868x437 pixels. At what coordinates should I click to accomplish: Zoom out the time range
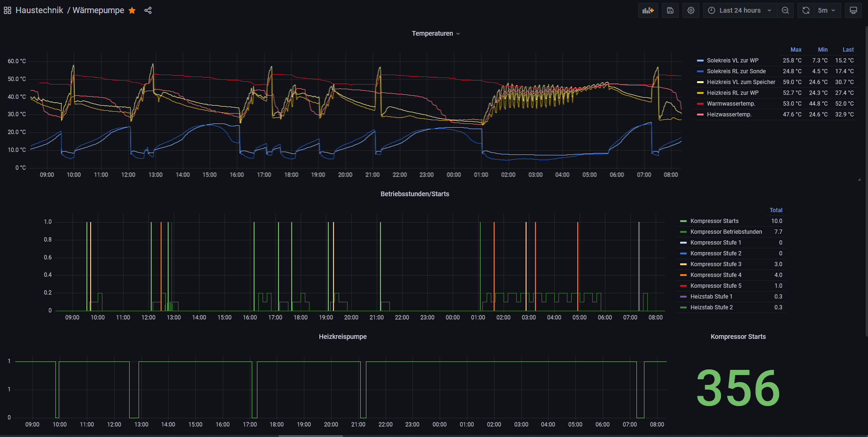coord(785,10)
